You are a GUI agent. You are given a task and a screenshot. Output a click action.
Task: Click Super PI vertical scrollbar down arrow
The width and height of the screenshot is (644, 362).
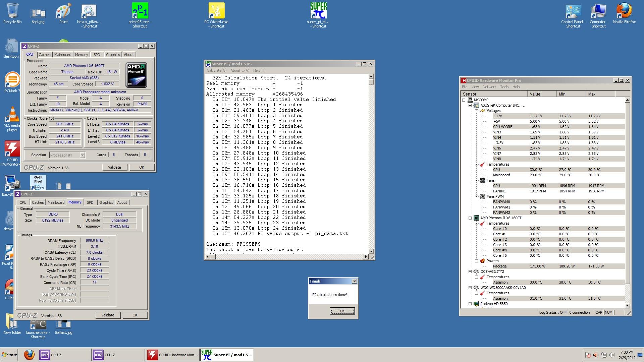click(371, 251)
